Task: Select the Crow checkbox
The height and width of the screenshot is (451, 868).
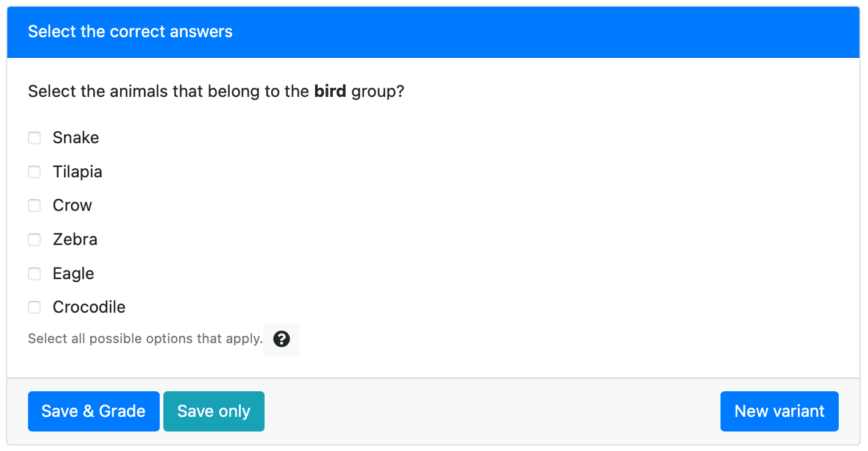Action: 34,205
